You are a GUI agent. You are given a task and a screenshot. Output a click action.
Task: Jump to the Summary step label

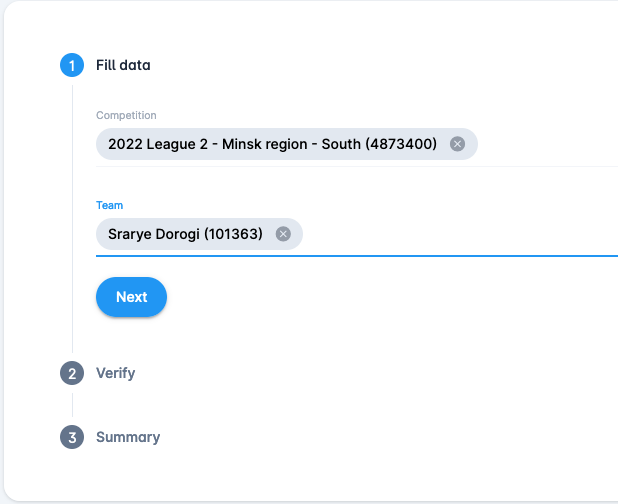pyautogui.click(x=128, y=437)
